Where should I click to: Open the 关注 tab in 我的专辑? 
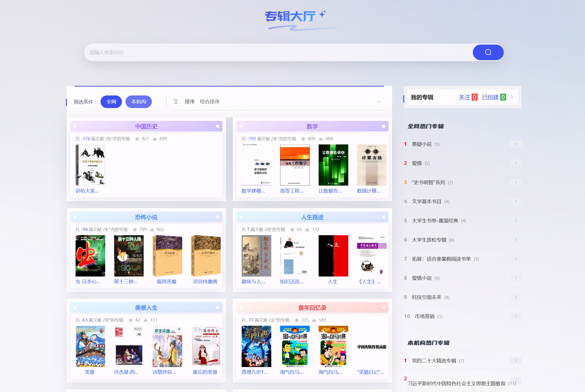(x=464, y=97)
